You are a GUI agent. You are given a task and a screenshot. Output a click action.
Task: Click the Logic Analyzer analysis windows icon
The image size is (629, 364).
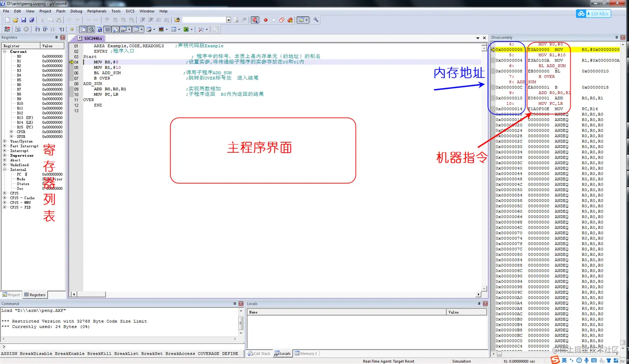point(161,30)
